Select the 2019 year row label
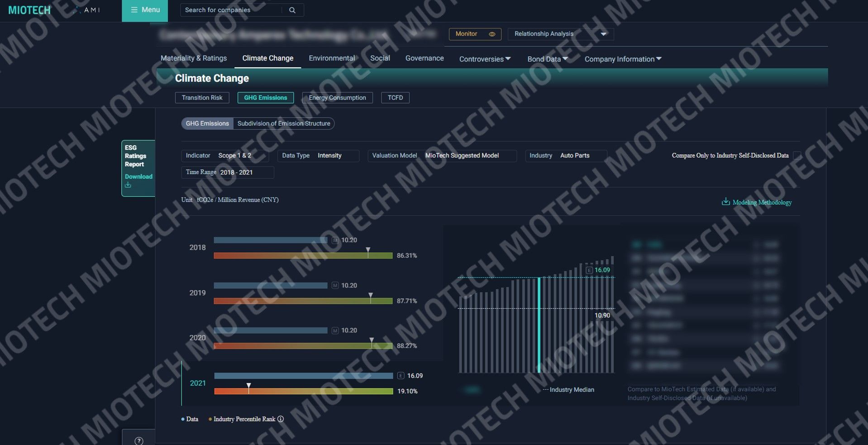The image size is (868, 445). [197, 293]
